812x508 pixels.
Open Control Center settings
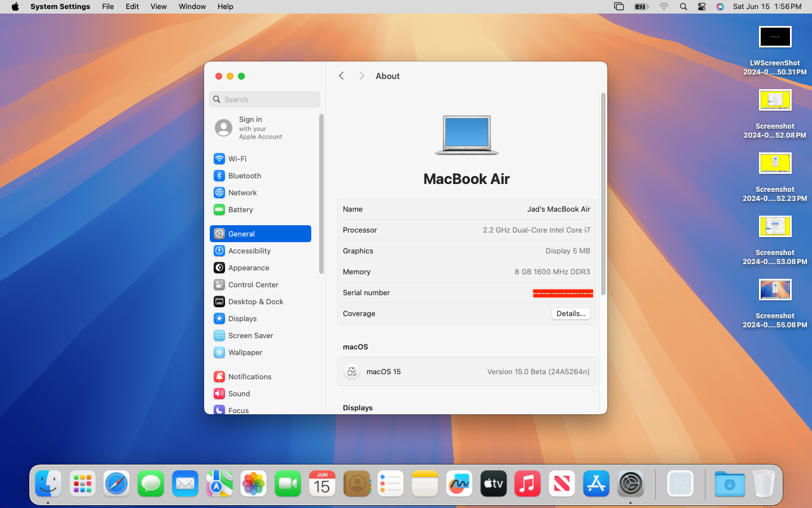tap(253, 284)
